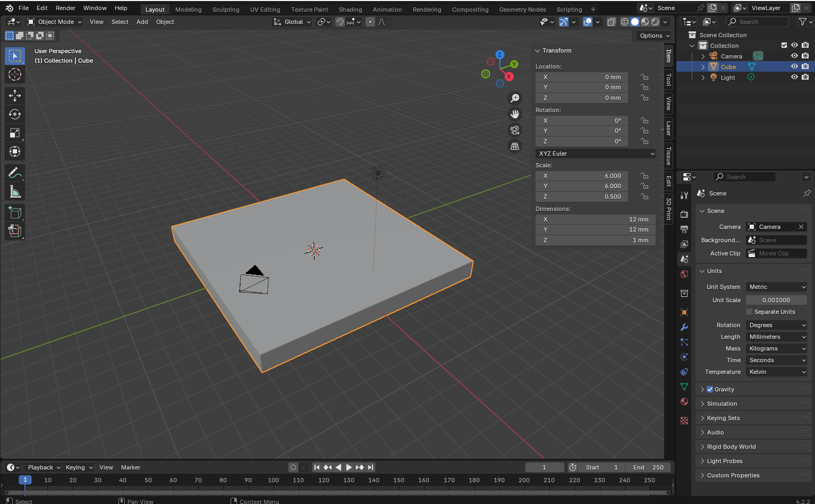Click the outliner Search field

point(757,22)
